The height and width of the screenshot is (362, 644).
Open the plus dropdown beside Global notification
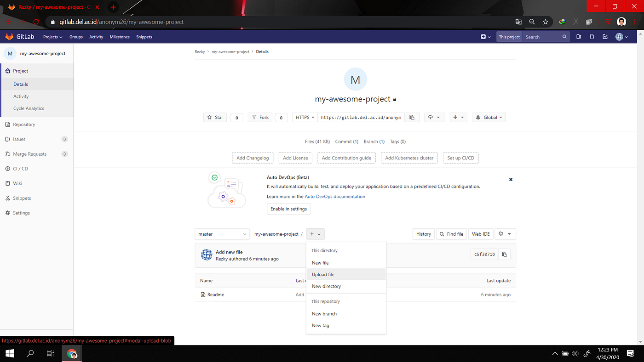click(x=458, y=118)
